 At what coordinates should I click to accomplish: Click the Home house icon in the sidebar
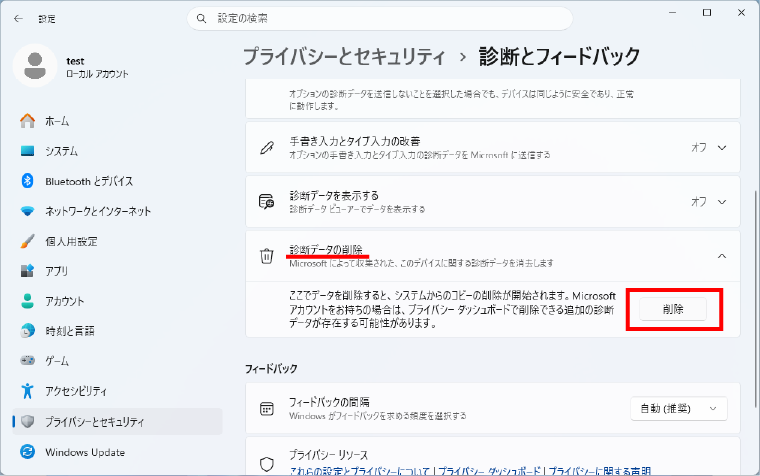coord(28,121)
